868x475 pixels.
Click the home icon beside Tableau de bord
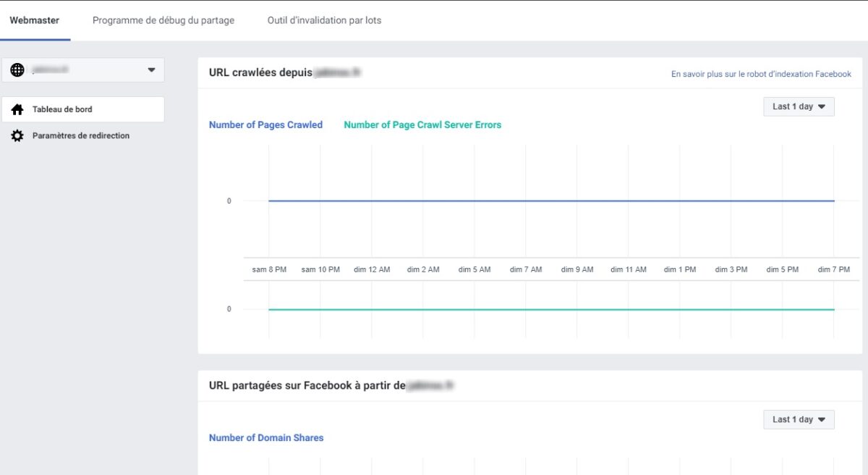click(x=17, y=110)
